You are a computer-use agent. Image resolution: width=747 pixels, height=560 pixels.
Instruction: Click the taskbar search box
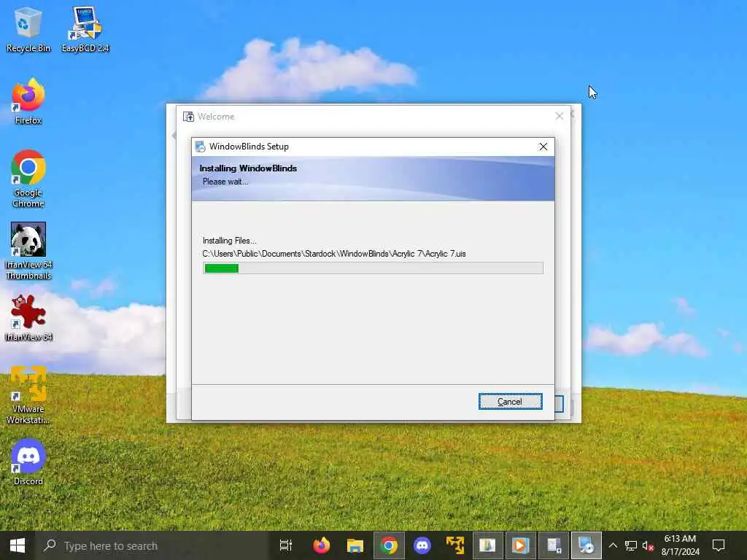point(152,545)
